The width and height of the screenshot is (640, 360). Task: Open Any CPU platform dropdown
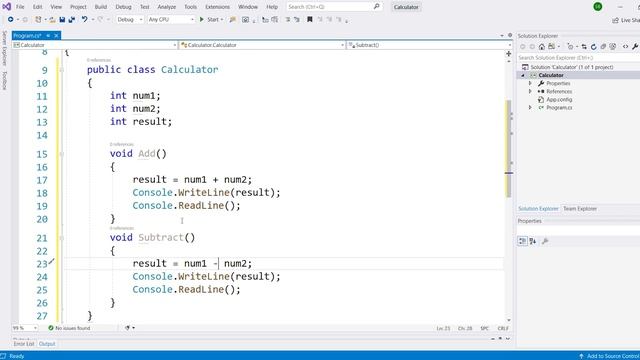(171, 19)
